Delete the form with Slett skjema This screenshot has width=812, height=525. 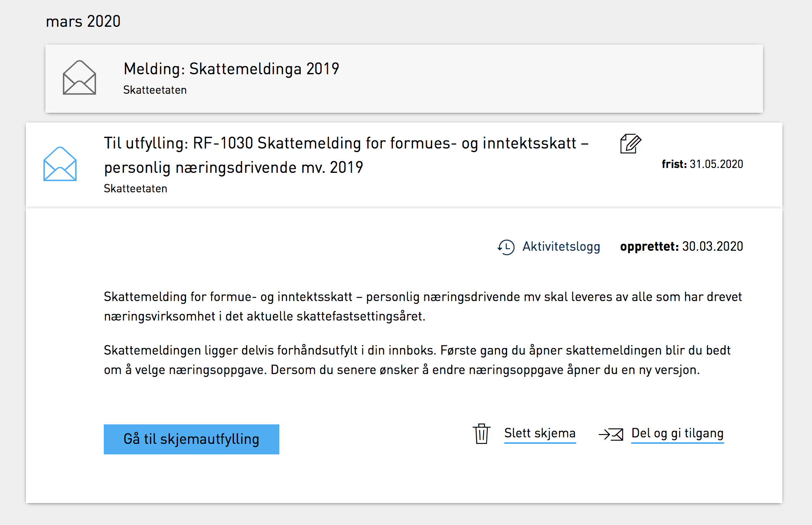(540, 433)
